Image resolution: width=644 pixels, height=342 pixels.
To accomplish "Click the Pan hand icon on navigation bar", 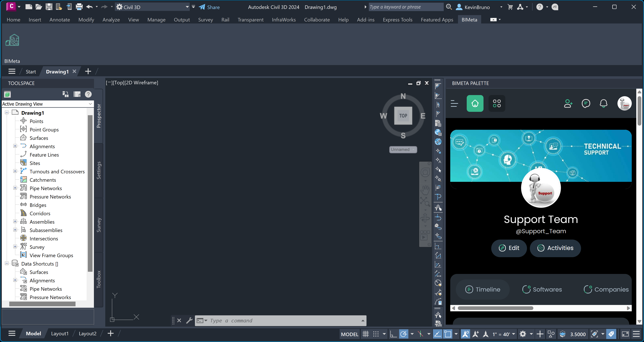I will [425, 190].
